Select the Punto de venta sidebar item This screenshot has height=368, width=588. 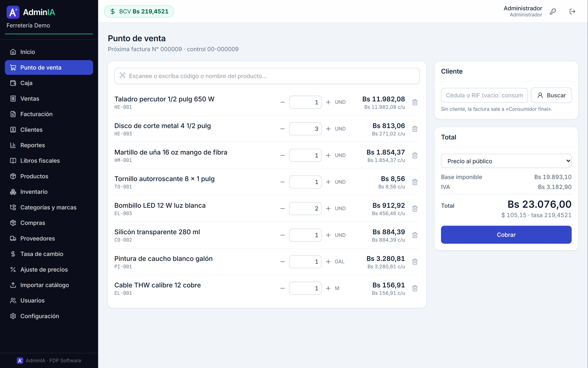click(x=49, y=67)
